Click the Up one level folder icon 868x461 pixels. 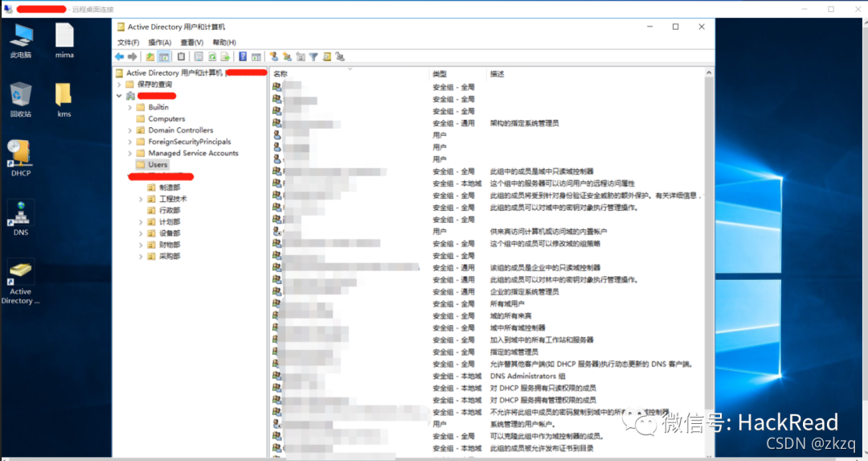pyautogui.click(x=150, y=56)
